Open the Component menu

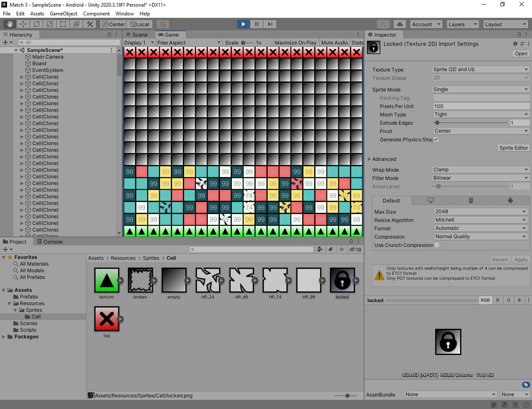click(x=96, y=13)
